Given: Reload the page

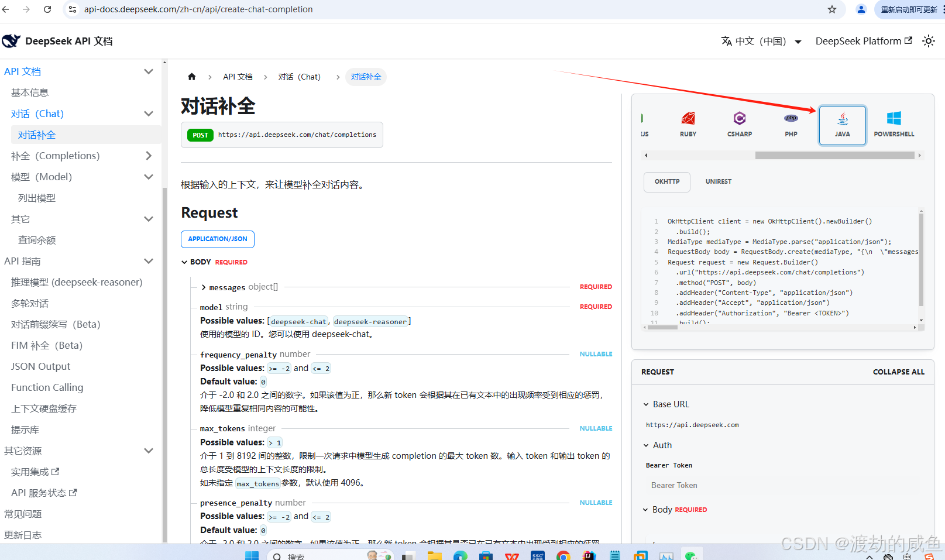Looking at the screenshot, I should 47,9.
